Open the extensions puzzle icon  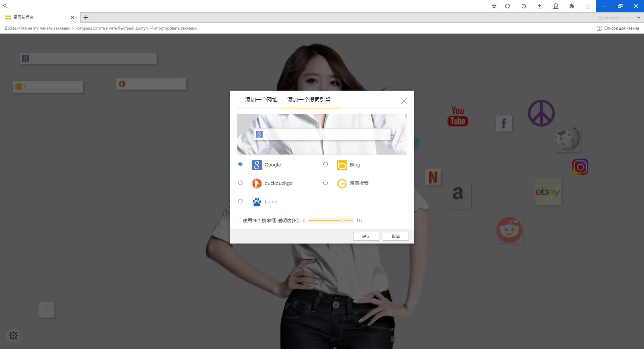pos(572,6)
